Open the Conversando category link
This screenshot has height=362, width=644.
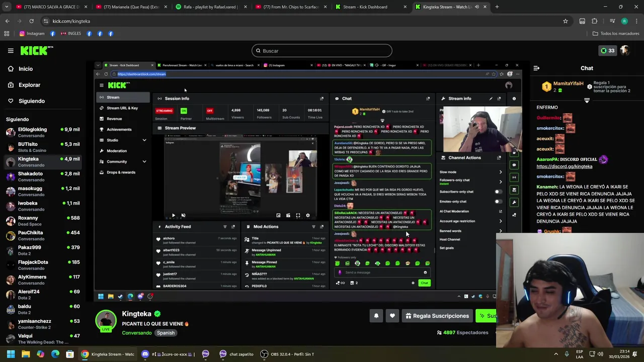pyautogui.click(x=136, y=333)
